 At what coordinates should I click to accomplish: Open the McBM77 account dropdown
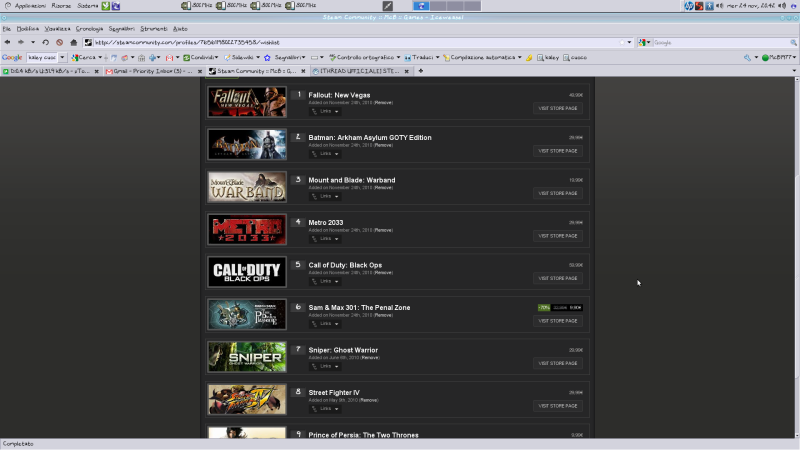pos(779,58)
